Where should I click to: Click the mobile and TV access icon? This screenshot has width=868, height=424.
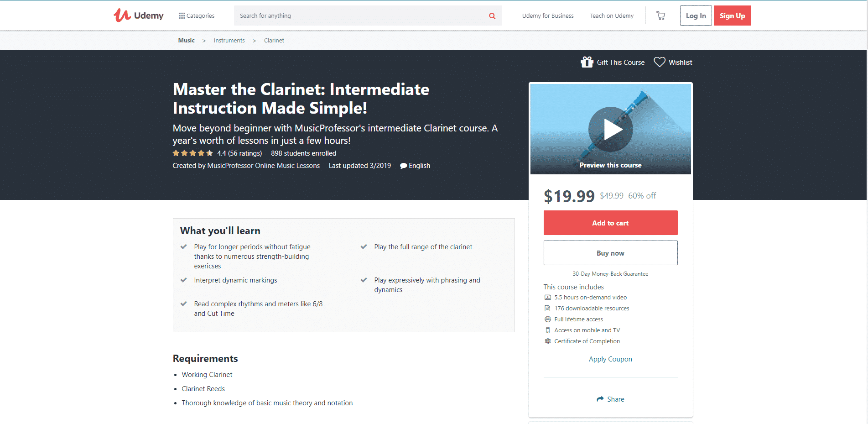coord(548,330)
